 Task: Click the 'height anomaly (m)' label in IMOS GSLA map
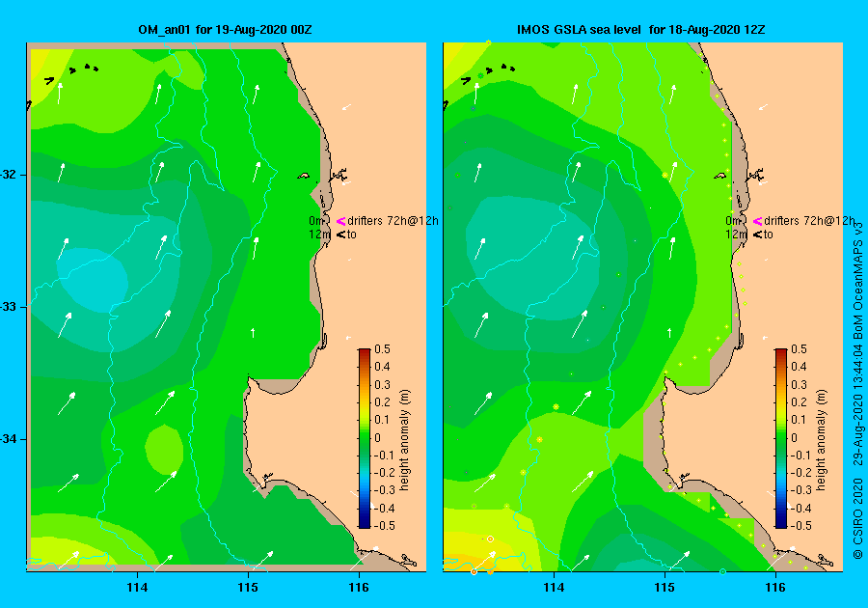coord(821,440)
